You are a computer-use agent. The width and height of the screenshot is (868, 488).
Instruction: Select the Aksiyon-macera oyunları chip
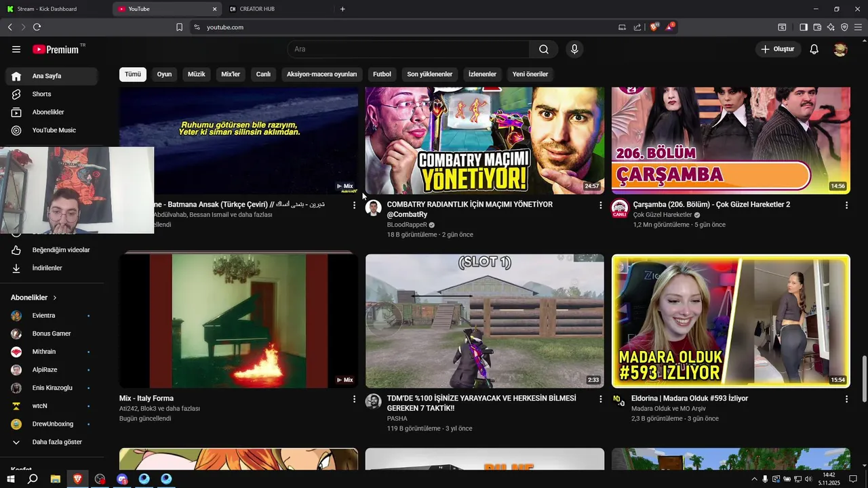321,74
